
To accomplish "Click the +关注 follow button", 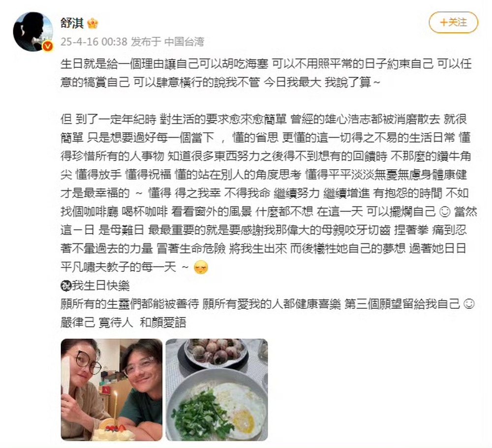I will [454, 22].
